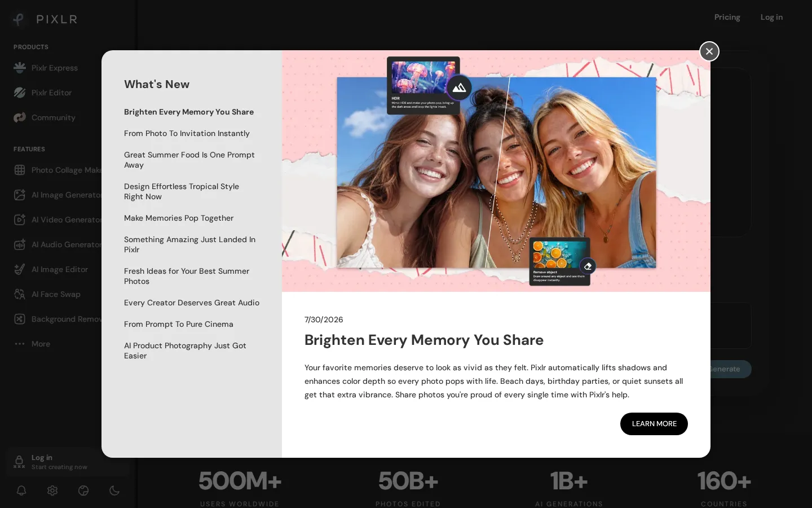Select 'From Prompt To Pure Cinema' item
This screenshot has width=812, height=508.
[179, 324]
